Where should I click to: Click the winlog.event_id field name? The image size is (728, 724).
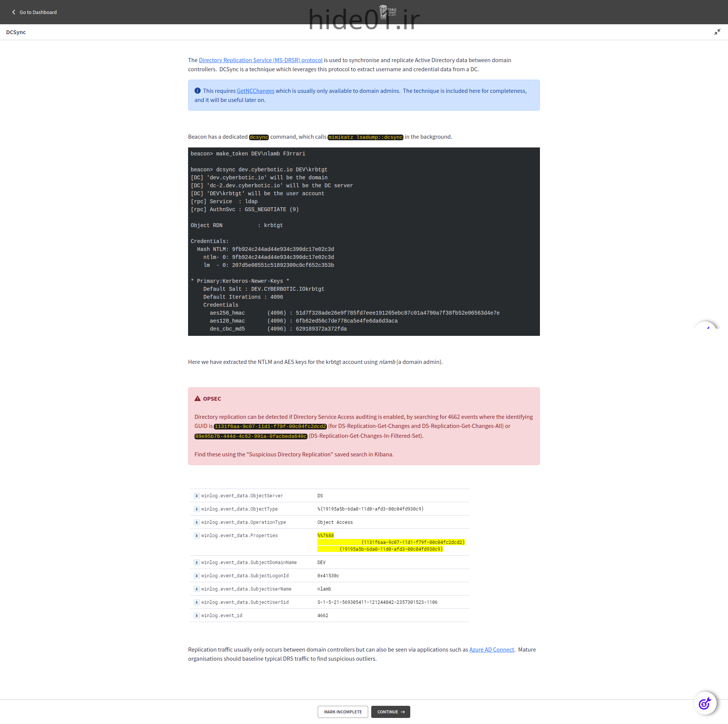coord(222,616)
